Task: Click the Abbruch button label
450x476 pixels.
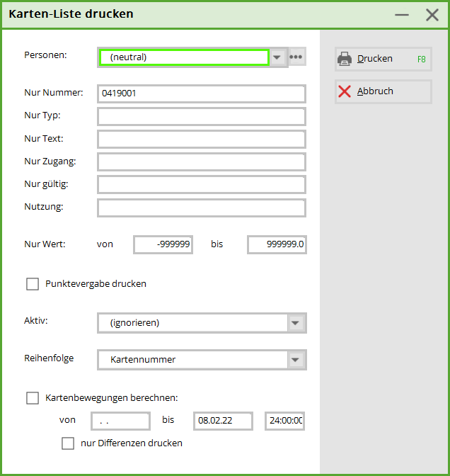Action: click(x=375, y=91)
